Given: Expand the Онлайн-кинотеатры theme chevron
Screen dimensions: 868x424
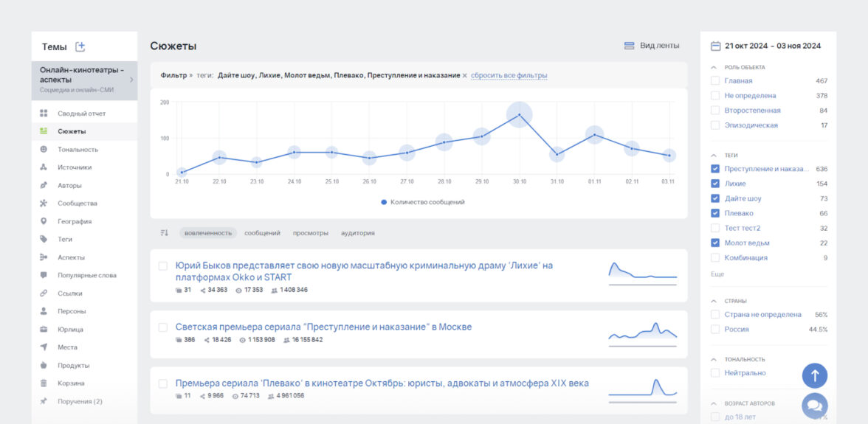Looking at the screenshot, I should point(131,80).
